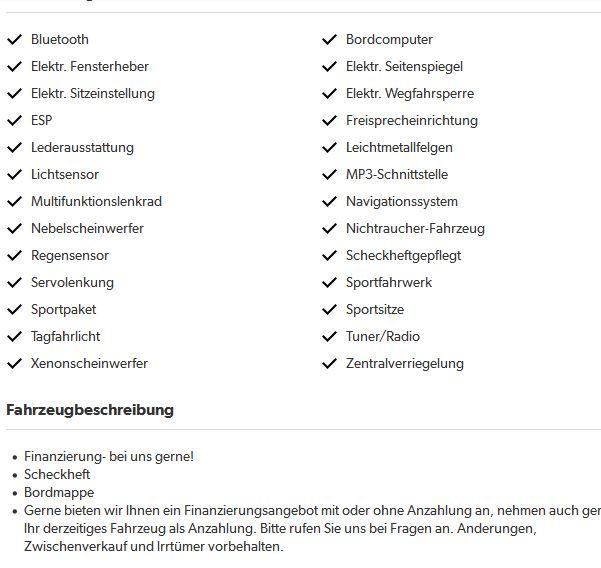Screen dimensions: 601x568
Task: Click the checkmark icon next to Bluetooth
Action: coord(14,40)
